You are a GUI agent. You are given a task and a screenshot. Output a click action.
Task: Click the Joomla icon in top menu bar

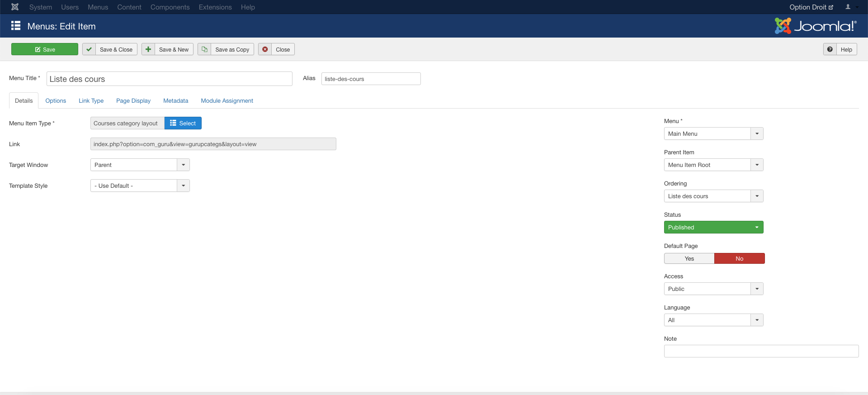point(15,7)
